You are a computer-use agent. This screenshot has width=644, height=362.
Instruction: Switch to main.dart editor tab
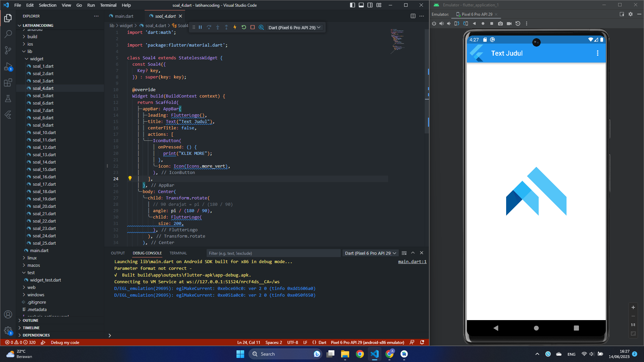tap(124, 16)
